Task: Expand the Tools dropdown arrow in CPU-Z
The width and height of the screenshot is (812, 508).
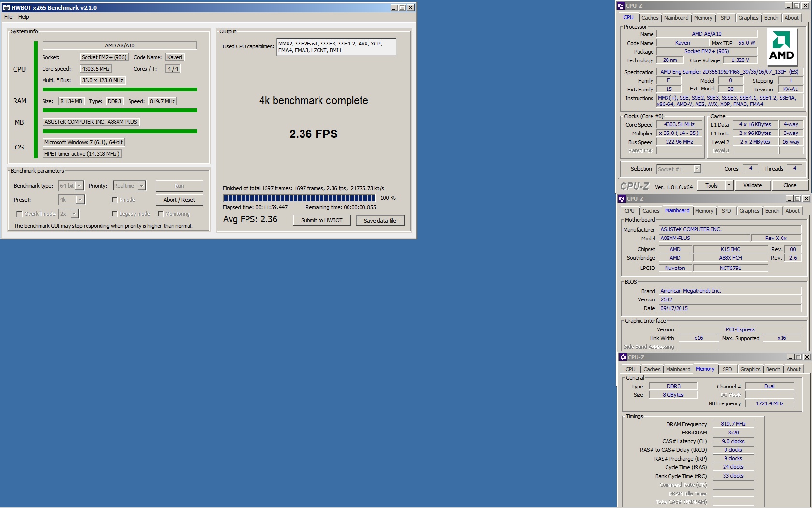Action: point(729,185)
